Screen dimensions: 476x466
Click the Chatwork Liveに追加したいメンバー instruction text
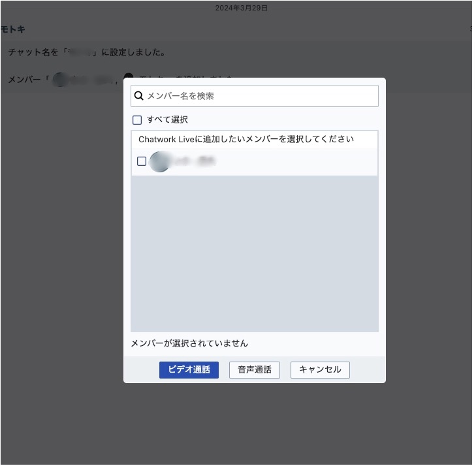click(247, 140)
